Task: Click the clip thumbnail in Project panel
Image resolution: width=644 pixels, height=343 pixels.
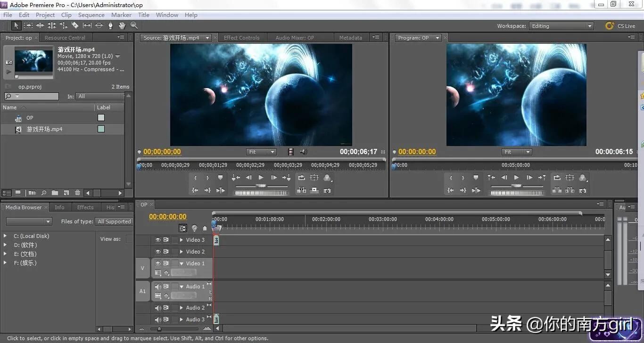Action: (34, 62)
